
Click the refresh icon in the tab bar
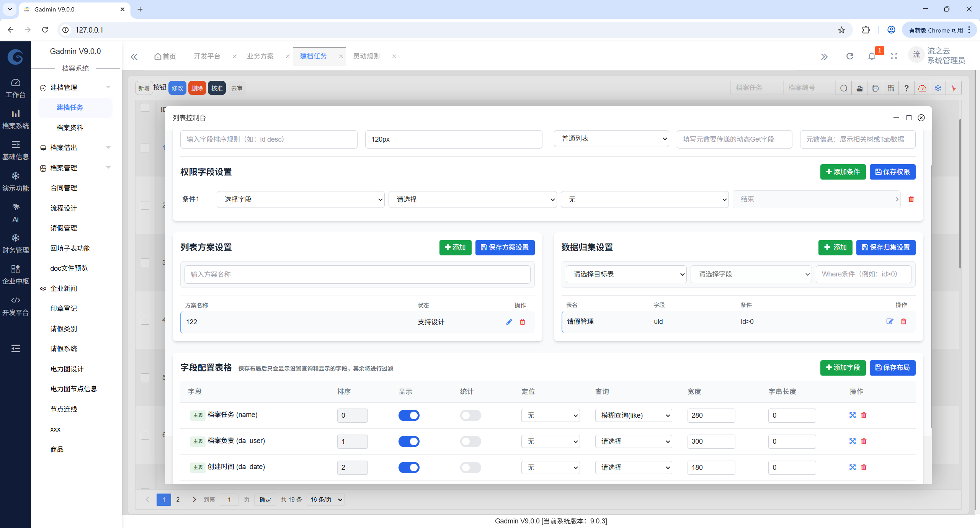849,56
